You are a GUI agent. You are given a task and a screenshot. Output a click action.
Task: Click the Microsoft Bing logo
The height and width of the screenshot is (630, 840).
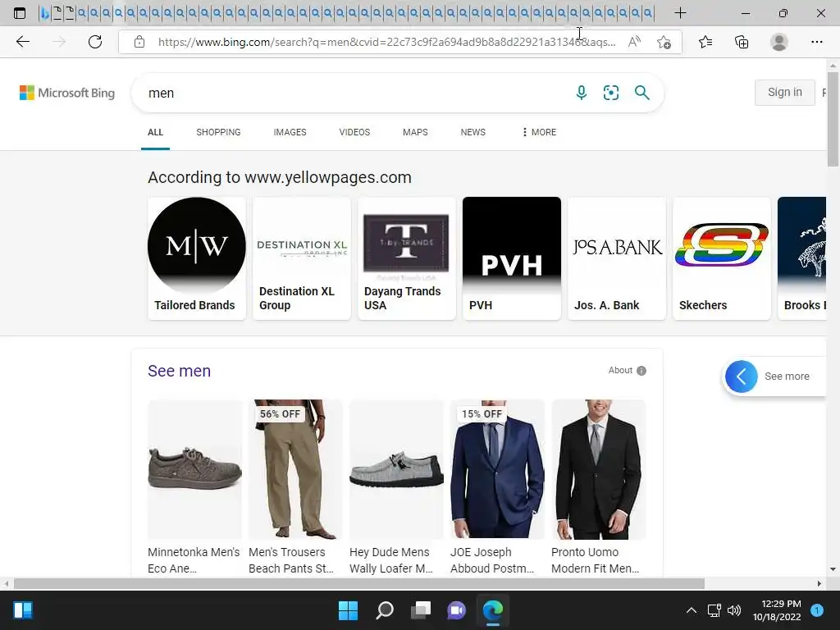point(67,93)
